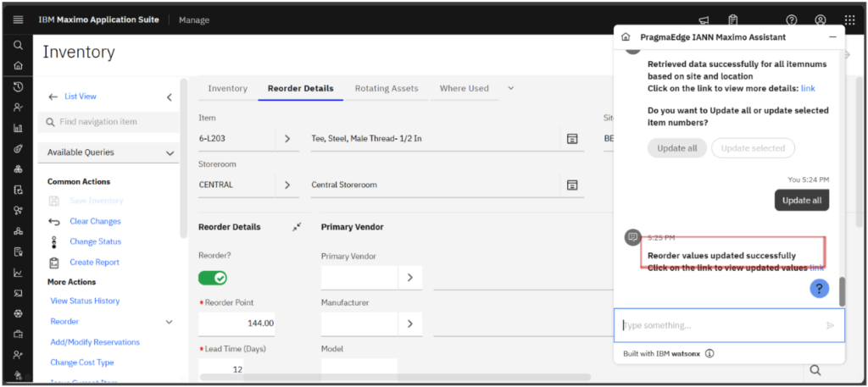The height and width of the screenshot is (387, 868).
Task: Click the blue help bubble in chat
Action: click(820, 288)
